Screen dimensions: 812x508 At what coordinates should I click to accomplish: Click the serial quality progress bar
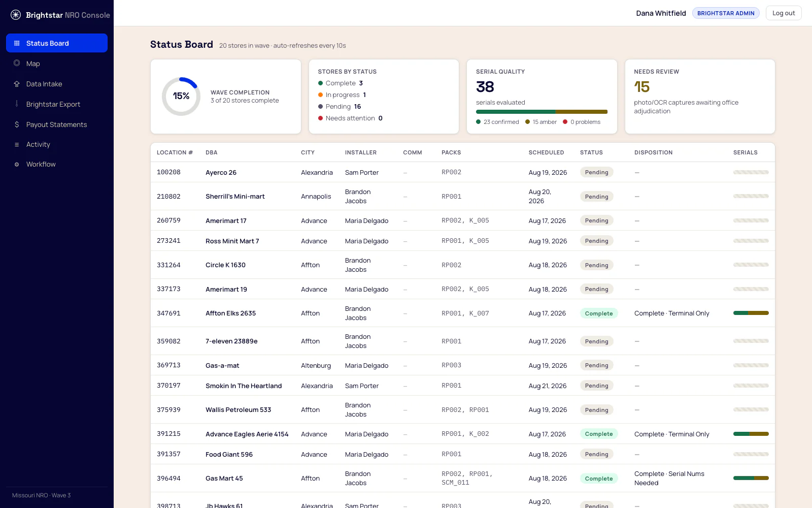(542, 112)
